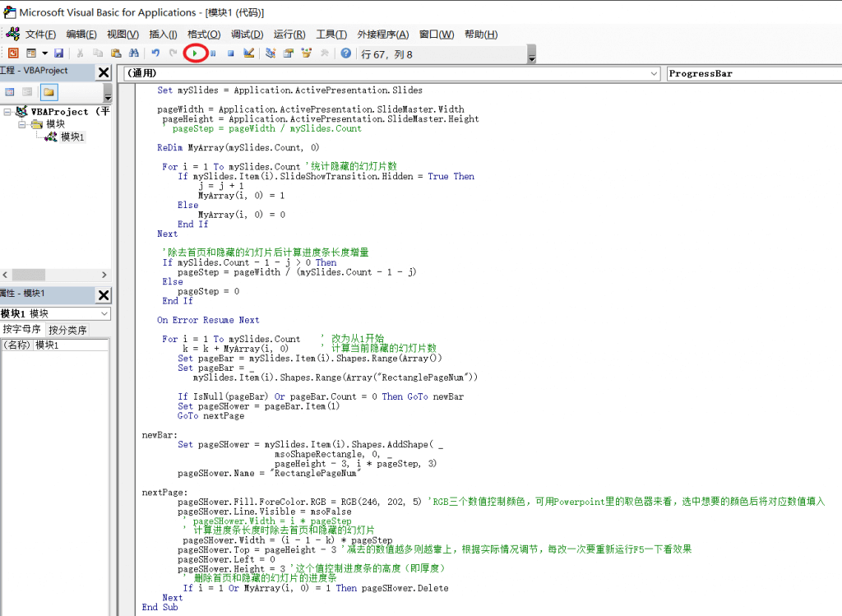Click the Cut scissors icon
The image size is (842, 616).
80,53
